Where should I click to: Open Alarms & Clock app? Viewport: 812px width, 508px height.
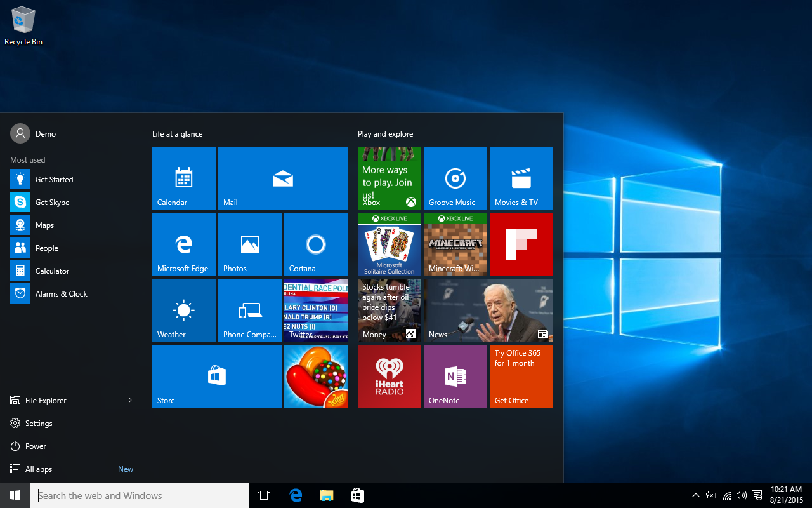(x=72, y=294)
